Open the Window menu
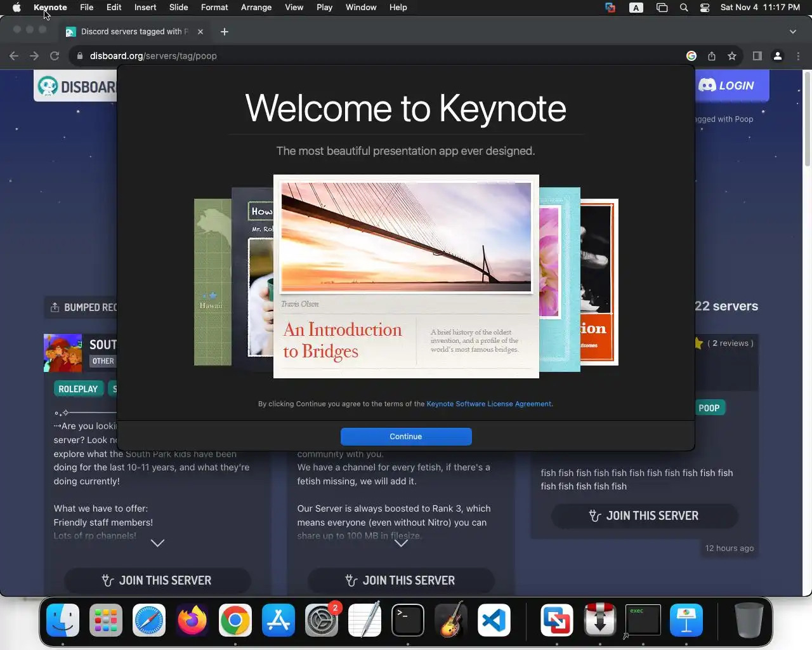The width and height of the screenshot is (812, 650). point(361,8)
